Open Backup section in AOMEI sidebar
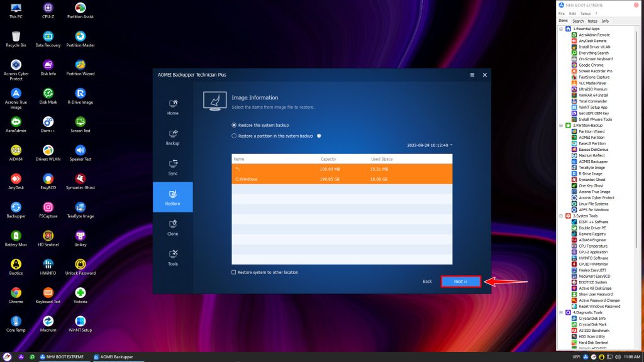 [172, 137]
